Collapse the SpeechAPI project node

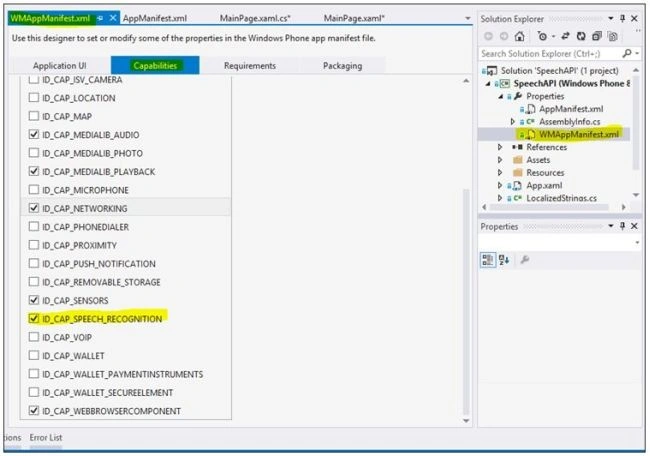point(488,84)
